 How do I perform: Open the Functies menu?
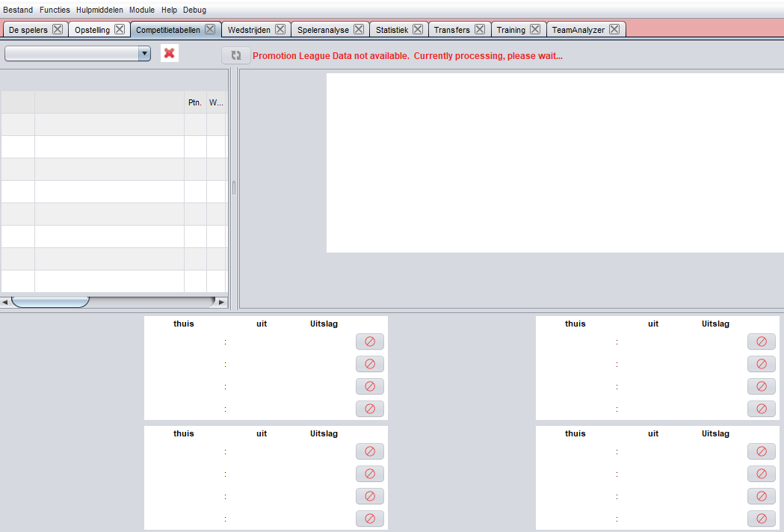pyautogui.click(x=55, y=10)
